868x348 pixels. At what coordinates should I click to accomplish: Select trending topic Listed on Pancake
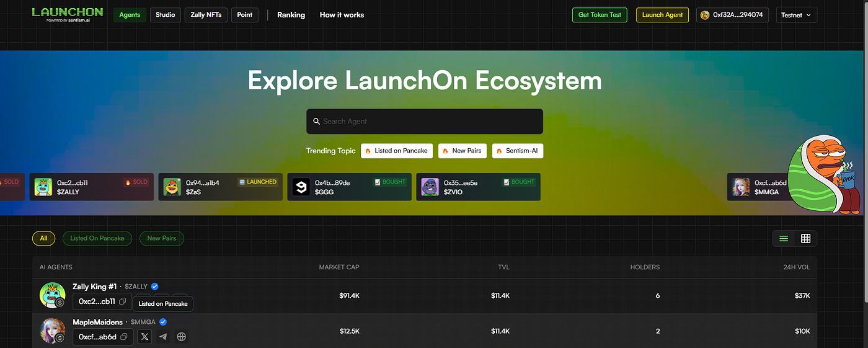[397, 151]
